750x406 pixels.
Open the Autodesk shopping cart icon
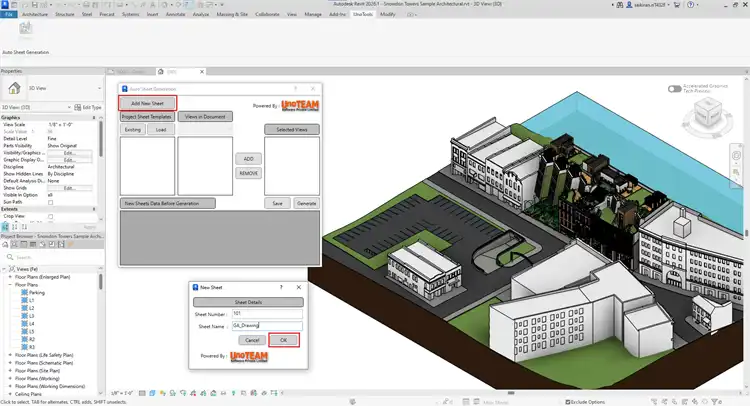(x=677, y=4)
